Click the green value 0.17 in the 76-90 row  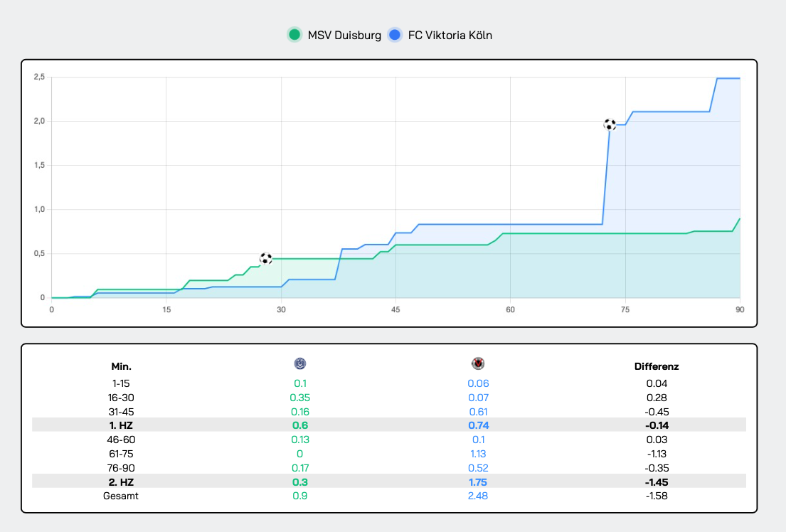[299, 468]
